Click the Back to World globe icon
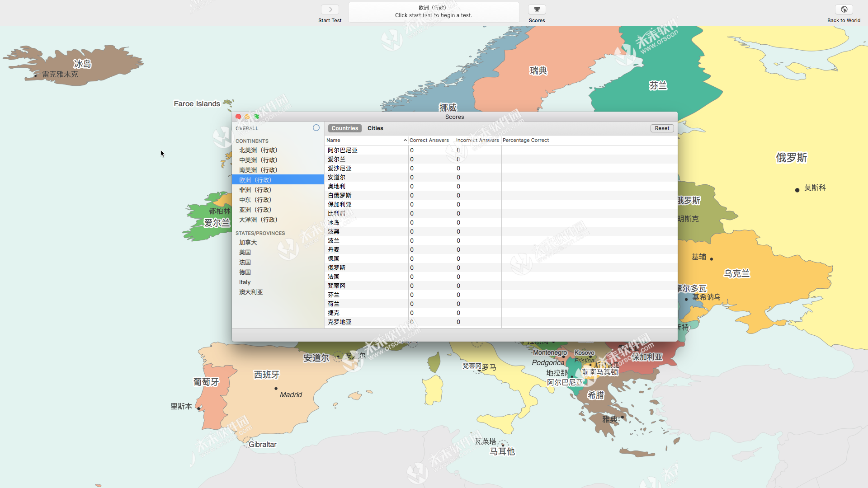The height and width of the screenshot is (488, 868). click(x=844, y=9)
